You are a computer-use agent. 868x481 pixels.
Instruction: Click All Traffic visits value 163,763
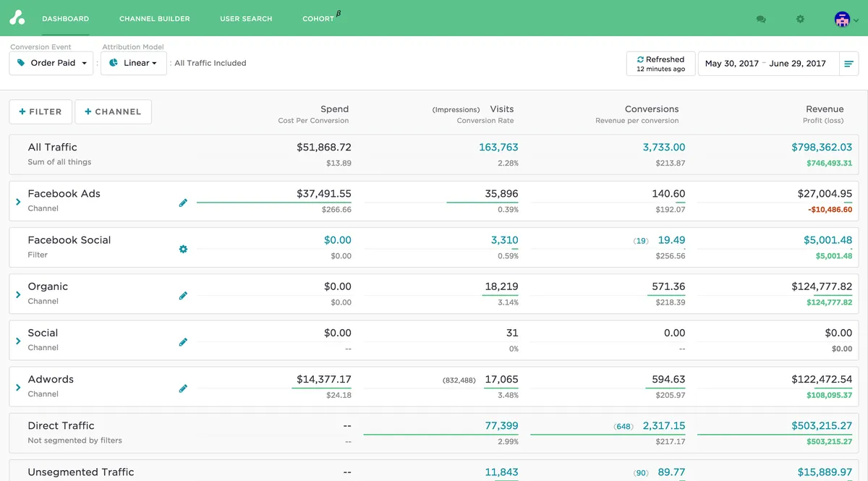[x=498, y=148]
